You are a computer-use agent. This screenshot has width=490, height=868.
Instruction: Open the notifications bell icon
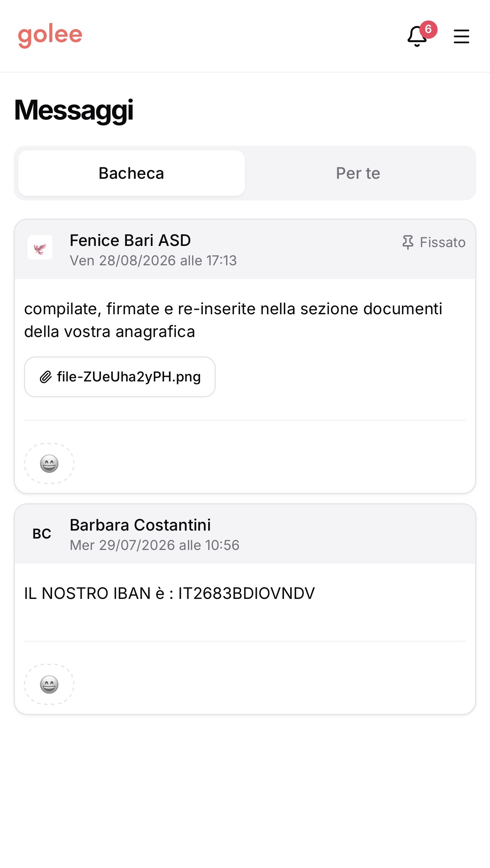click(417, 36)
